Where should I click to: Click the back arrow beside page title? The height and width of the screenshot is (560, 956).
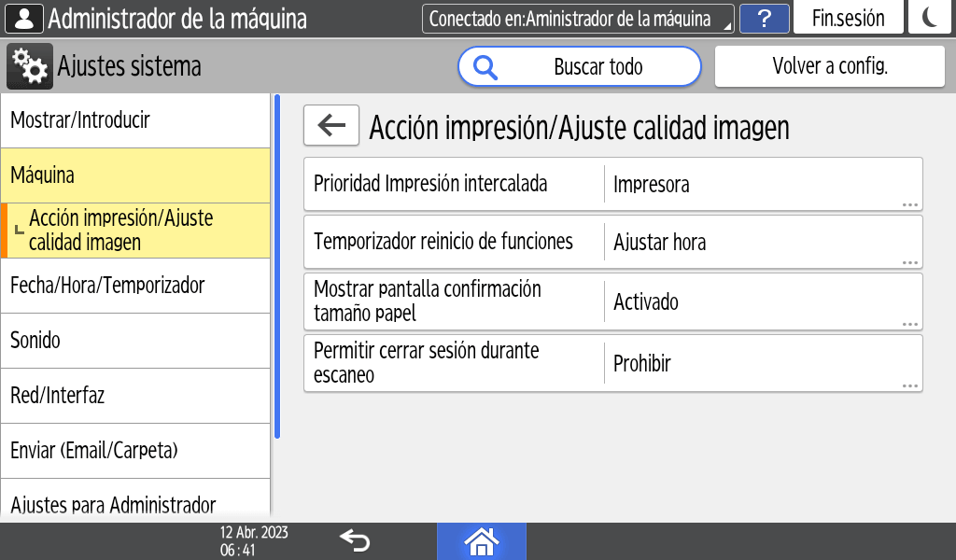pos(331,125)
